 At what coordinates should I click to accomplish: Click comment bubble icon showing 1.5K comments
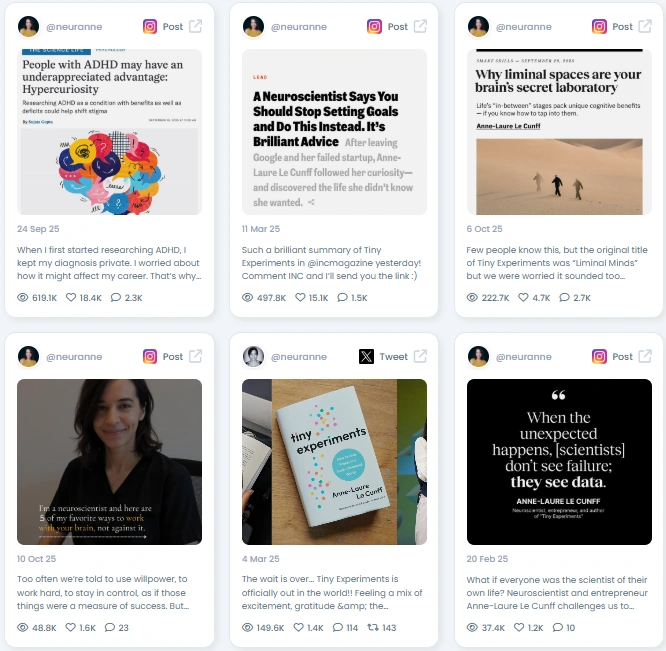(x=342, y=297)
